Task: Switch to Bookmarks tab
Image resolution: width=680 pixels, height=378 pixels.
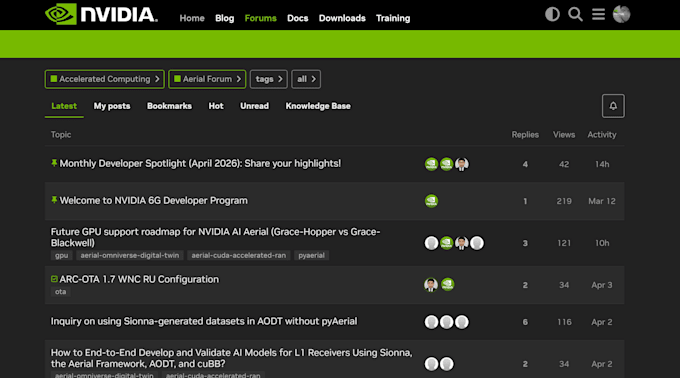Action: [169, 106]
